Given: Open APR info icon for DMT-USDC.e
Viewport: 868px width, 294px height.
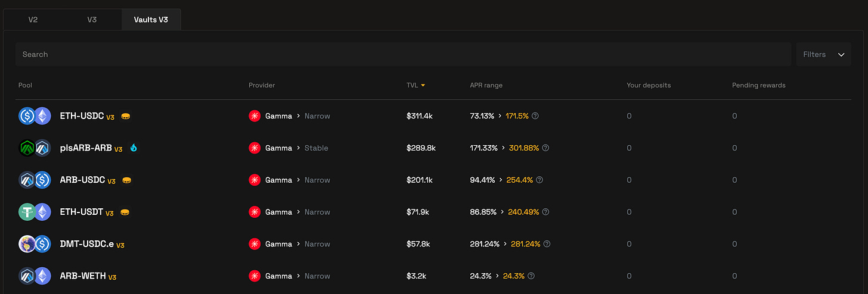Looking at the screenshot, I should [x=547, y=244].
